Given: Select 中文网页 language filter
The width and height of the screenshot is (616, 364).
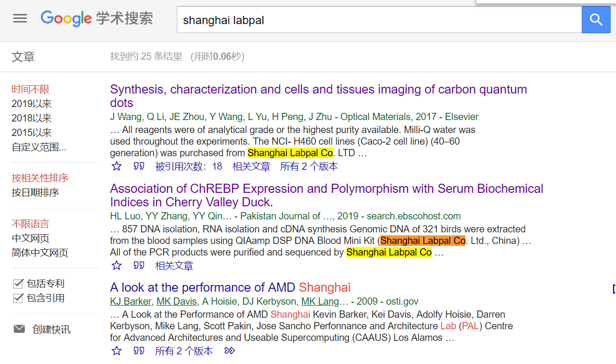Looking at the screenshot, I should point(30,238).
